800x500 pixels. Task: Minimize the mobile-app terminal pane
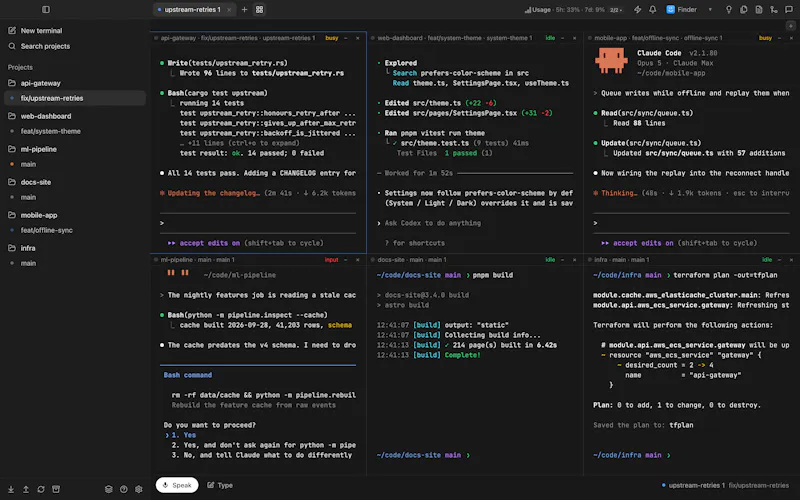[x=779, y=38]
